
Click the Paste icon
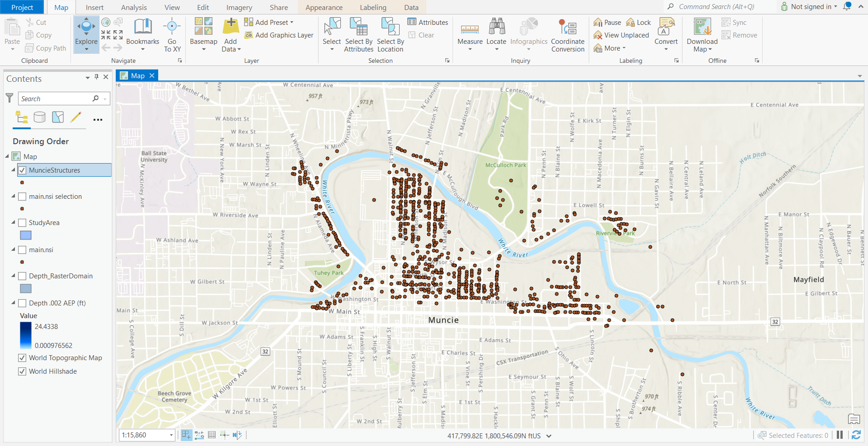[12, 27]
